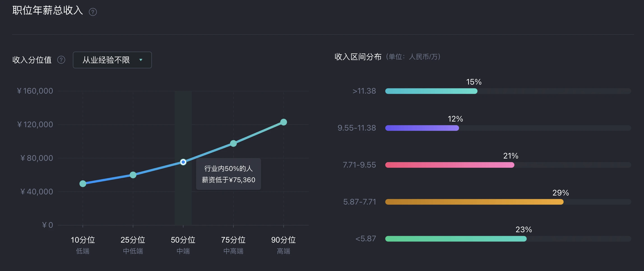
Task: Select the 90分位 data point on chart
Action: pyautogui.click(x=283, y=122)
